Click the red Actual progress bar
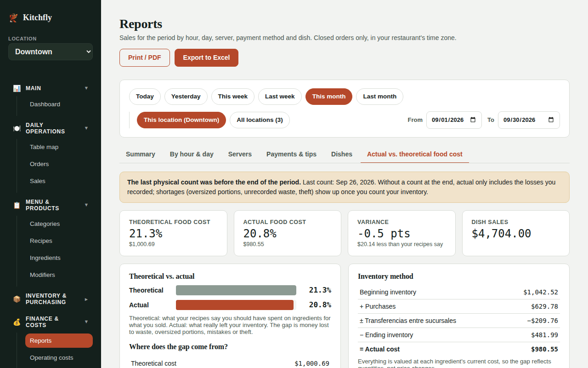The height and width of the screenshot is (368, 588). [x=235, y=305]
